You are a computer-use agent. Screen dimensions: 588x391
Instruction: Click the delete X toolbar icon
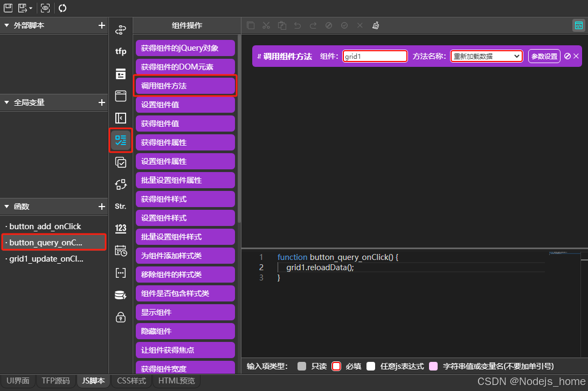[360, 25]
